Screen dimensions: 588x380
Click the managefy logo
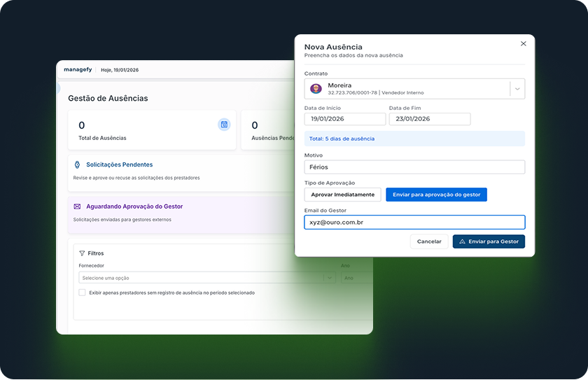click(x=77, y=70)
